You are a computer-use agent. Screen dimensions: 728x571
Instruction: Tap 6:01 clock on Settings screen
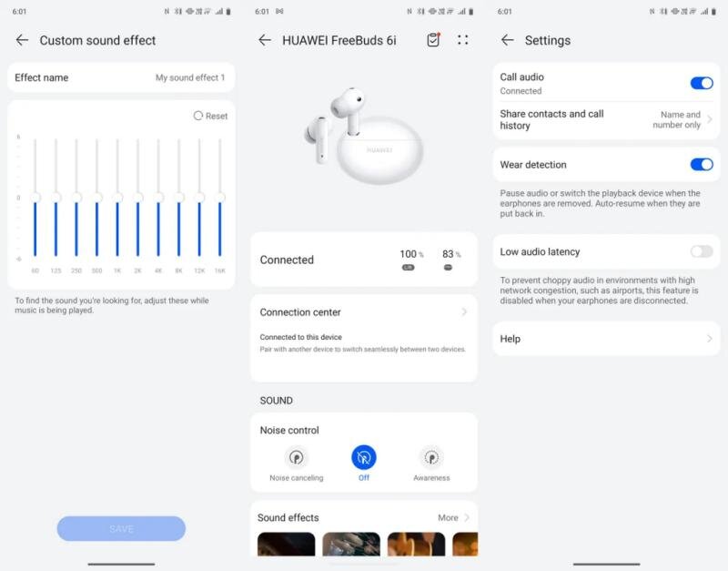pyautogui.click(x=504, y=12)
